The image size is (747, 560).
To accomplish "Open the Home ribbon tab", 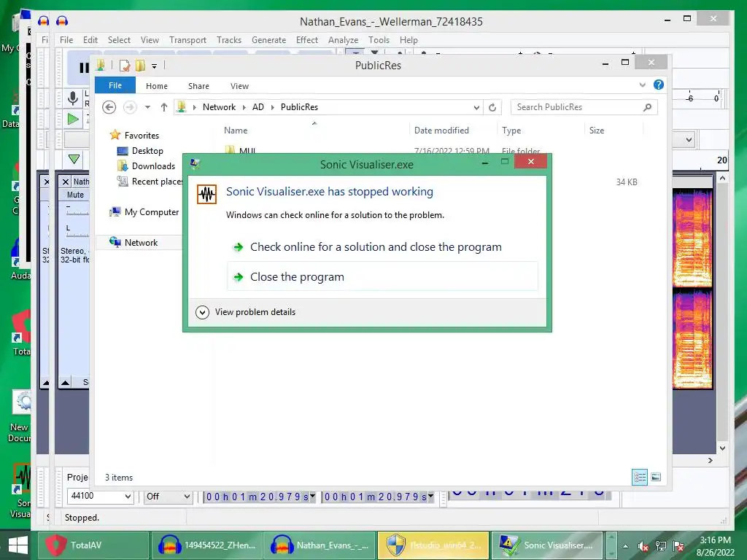I will (157, 86).
